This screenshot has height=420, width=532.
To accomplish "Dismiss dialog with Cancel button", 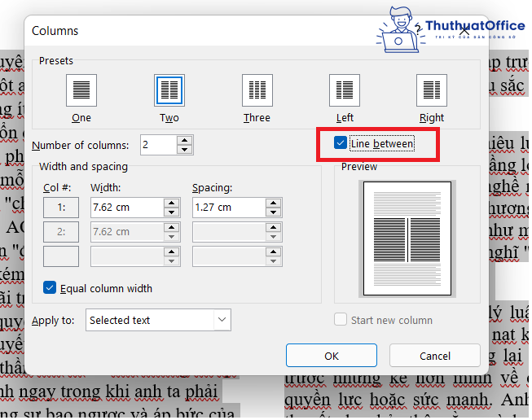I will point(435,356).
